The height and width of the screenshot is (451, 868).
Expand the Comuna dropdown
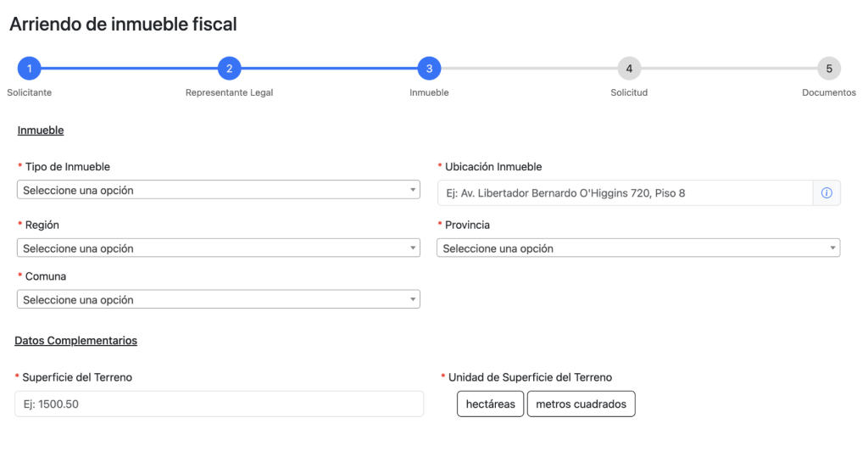(219, 300)
